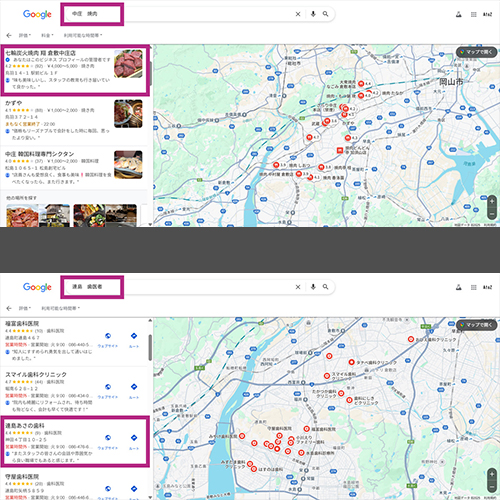Open 評価 filter dropdown on 中庄 焼肉 page
This screenshot has width=500, height=500.
point(25,35)
